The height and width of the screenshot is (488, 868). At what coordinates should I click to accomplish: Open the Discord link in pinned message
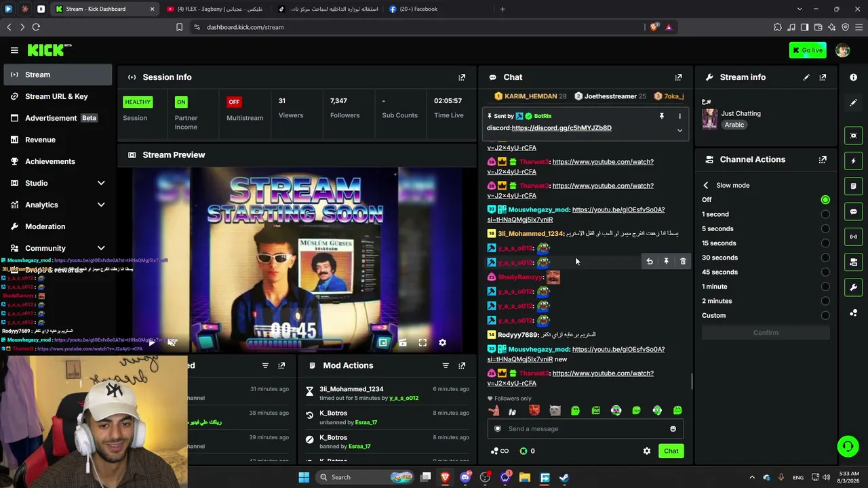[x=561, y=128]
